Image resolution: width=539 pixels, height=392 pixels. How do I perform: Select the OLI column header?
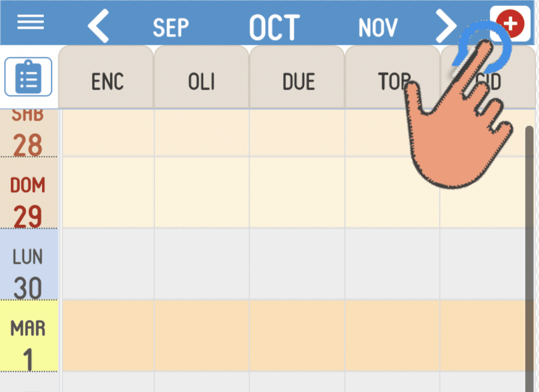202,82
